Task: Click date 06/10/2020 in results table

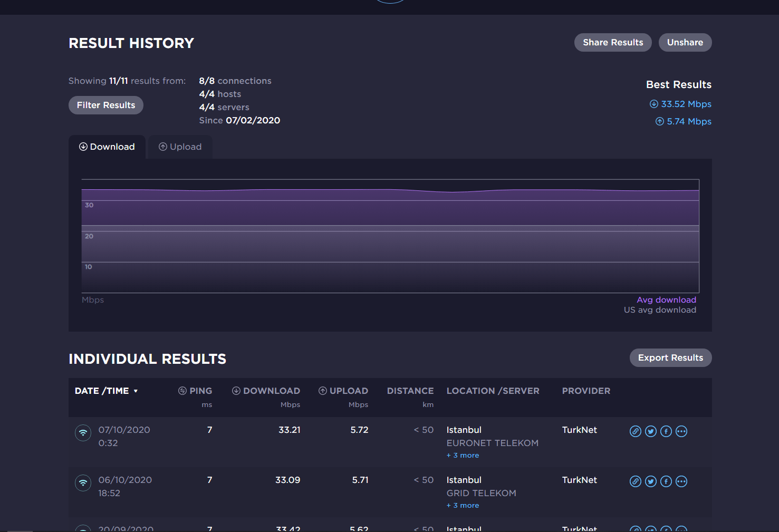Action: click(125, 480)
